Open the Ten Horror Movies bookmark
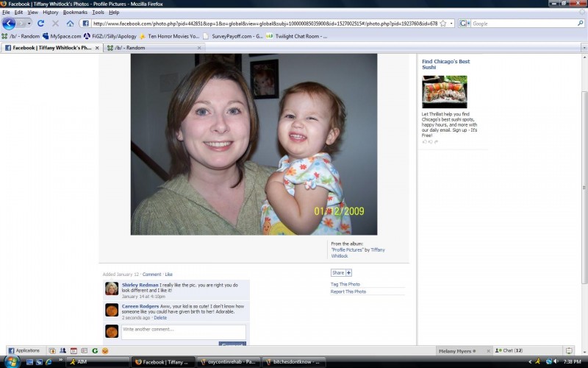 [x=170, y=36]
